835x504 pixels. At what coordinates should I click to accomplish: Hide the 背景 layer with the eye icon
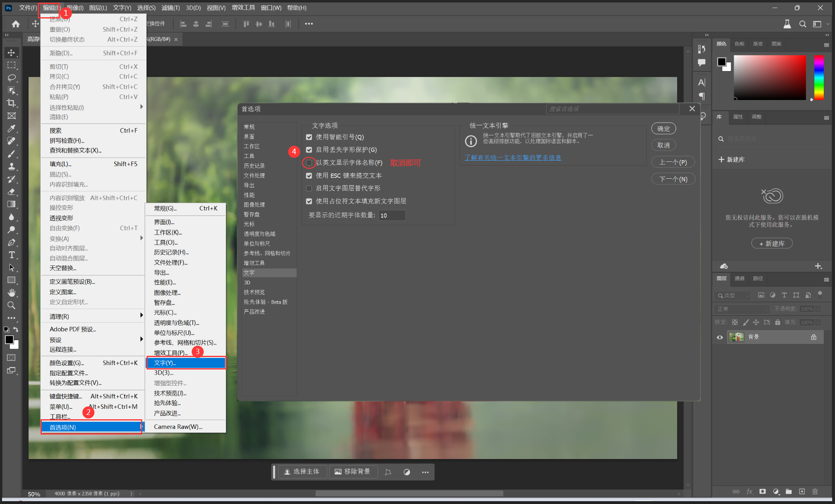click(x=720, y=337)
